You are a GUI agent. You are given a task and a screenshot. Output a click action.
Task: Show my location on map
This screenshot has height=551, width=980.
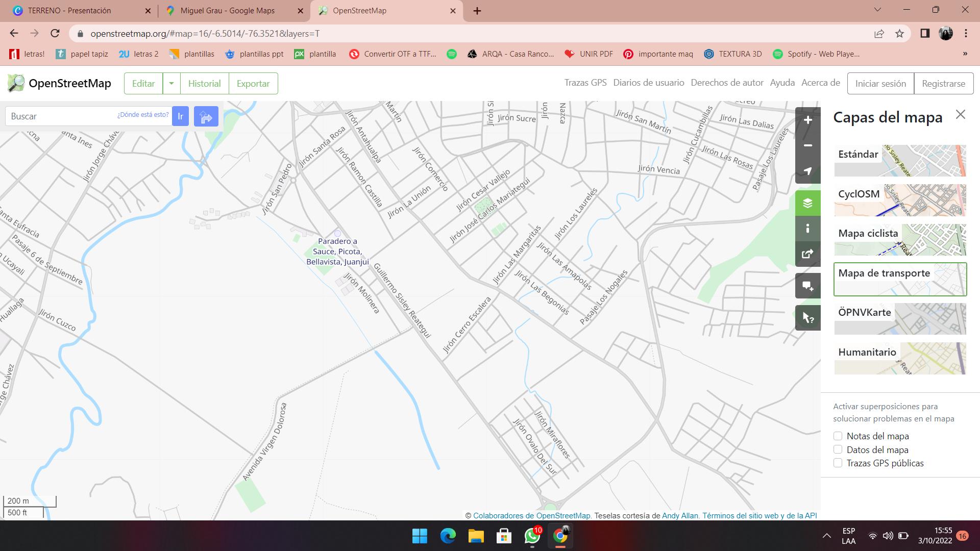point(807,171)
